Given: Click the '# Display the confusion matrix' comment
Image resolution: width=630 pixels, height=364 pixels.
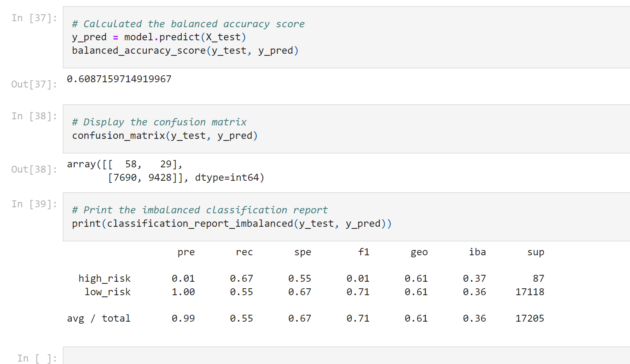Looking at the screenshot, I should coord(159,122).
